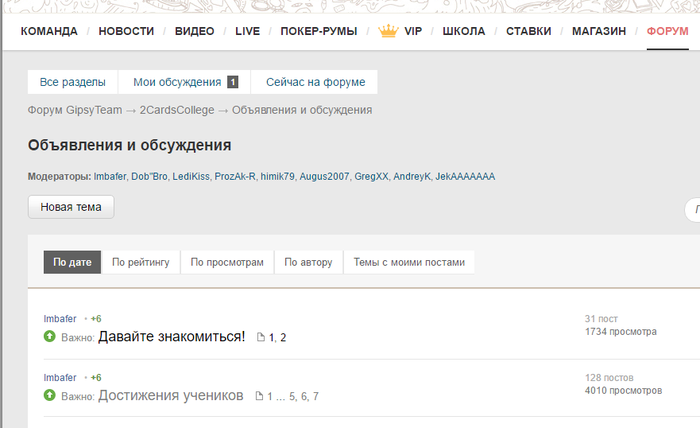Go to the ВИДЕО section
The height and width of the screenshot is (428, 700).
pyautogui.click(x=195, y=31)
